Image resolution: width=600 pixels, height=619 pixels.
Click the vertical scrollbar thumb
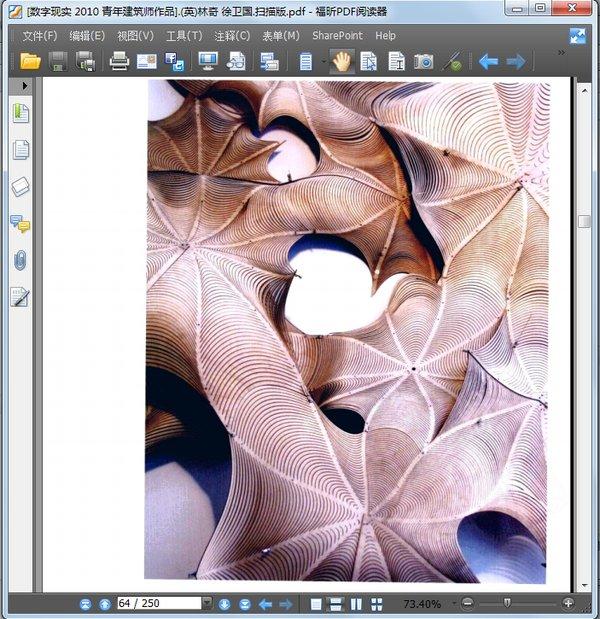(x=585, y=221)
